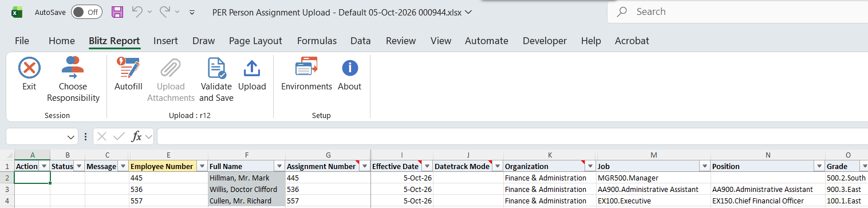The height and width of the screenshot is (208, 868).
Task: Click the search magnifier icon
Action: point(622,11)
